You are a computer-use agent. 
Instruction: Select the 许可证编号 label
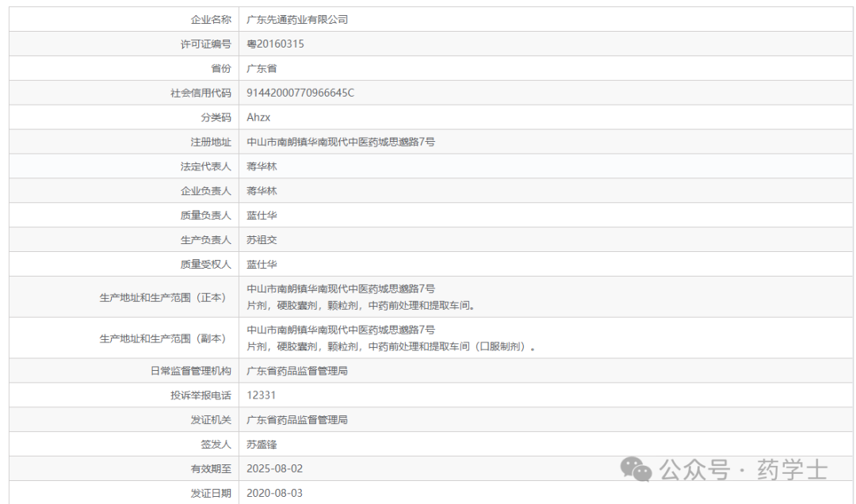[x=206, y=44]
